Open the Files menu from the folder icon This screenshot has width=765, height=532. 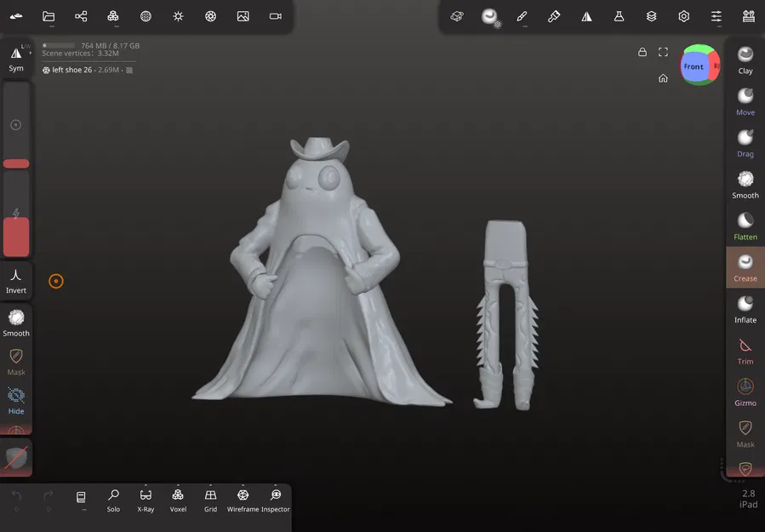tap(48, 16)
